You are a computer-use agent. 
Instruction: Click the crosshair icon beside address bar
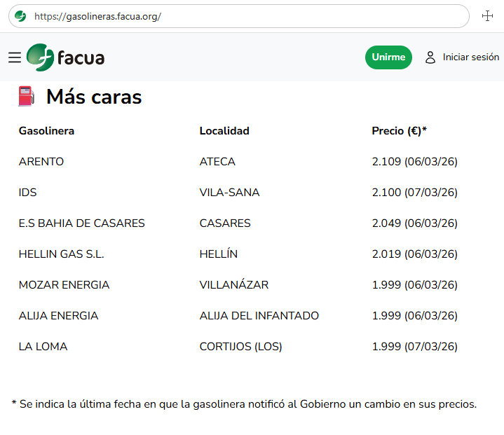point(488,16)
